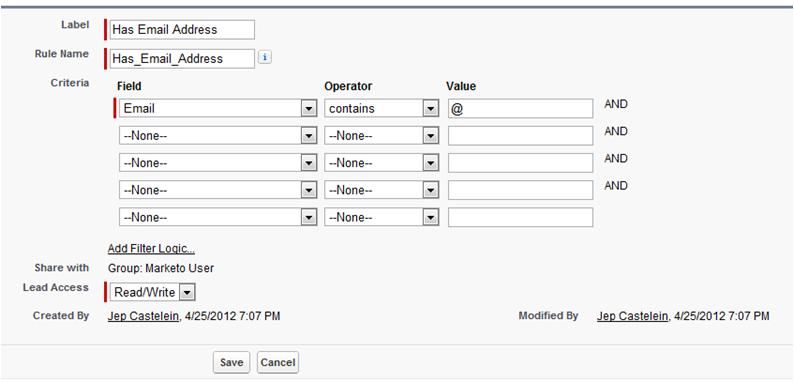Viewport: 794px width, 383px height.
Task: Click the Label text field
Action: point(182,29)
